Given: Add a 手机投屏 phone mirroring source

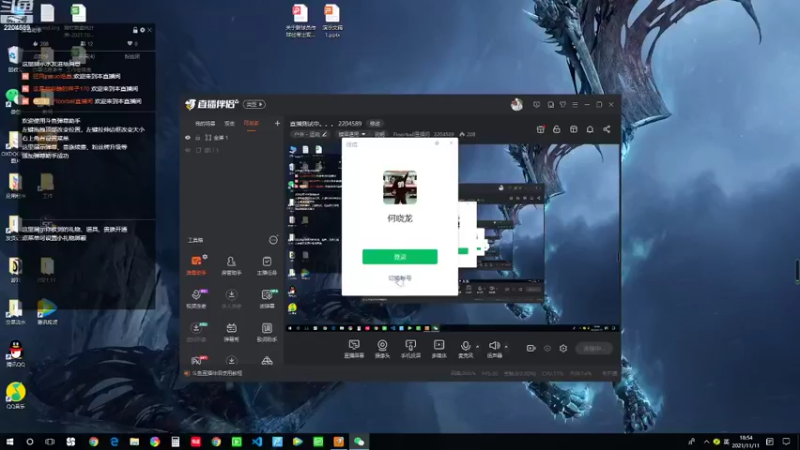Looking at the screenshot, I should (410, 349).
